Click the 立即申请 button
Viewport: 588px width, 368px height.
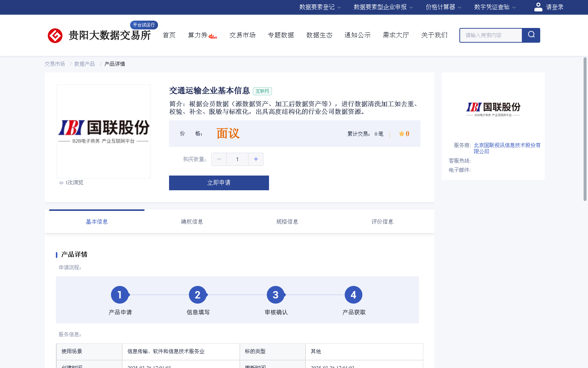point(219,183)
